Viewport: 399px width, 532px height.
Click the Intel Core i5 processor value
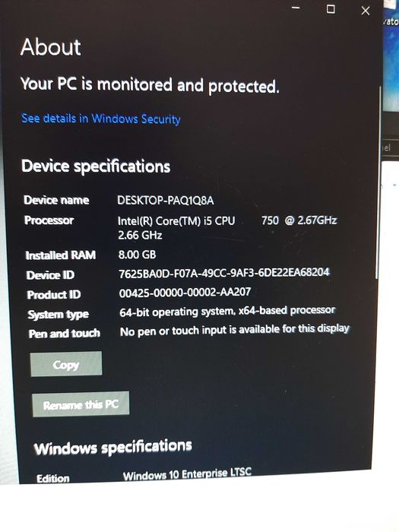pos(227,228)
